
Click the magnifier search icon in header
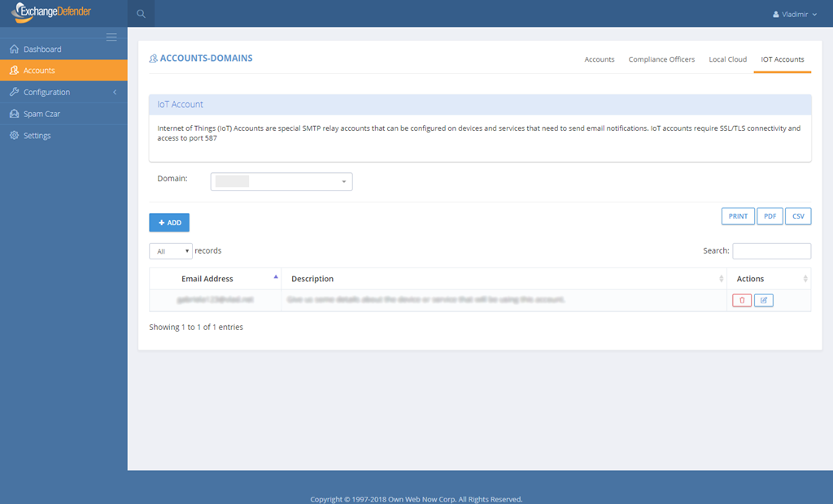pyautogui.click(x=141, y=14)
